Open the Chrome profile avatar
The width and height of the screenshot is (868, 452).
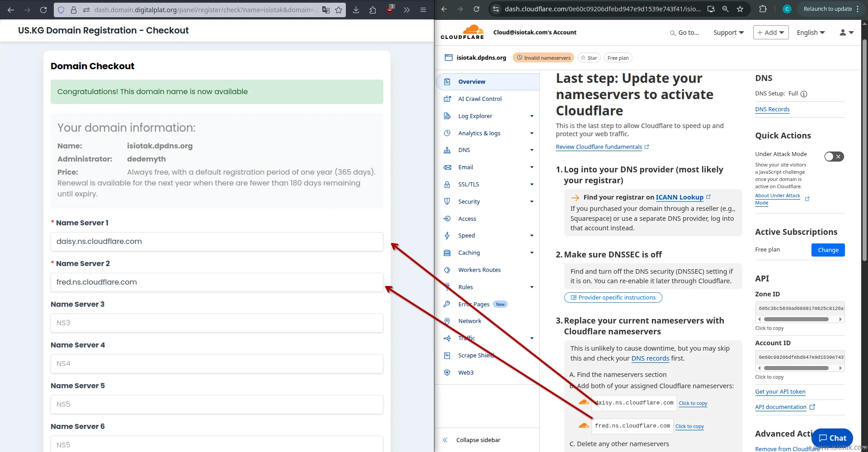(x=787, y=9)
